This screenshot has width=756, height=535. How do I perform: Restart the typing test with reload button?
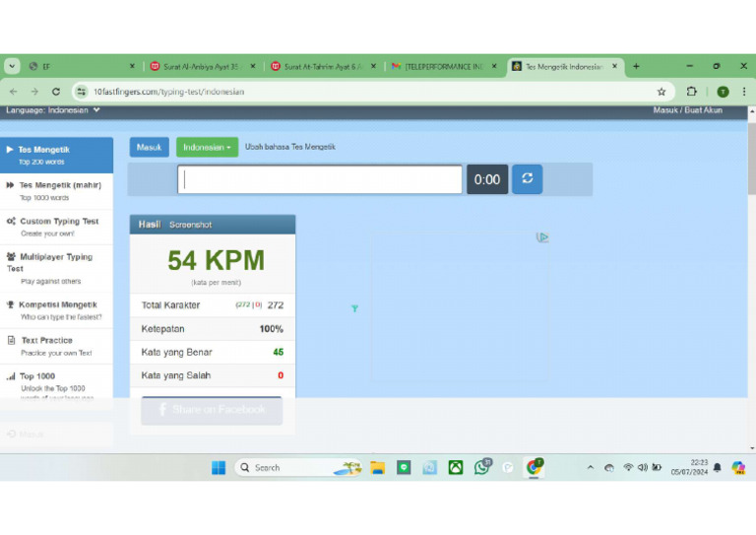(527, 179)
